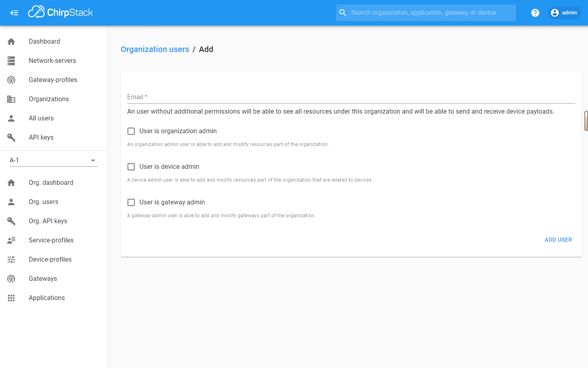
Task: Click the Organizations building icon
Action: coord(11,99)
